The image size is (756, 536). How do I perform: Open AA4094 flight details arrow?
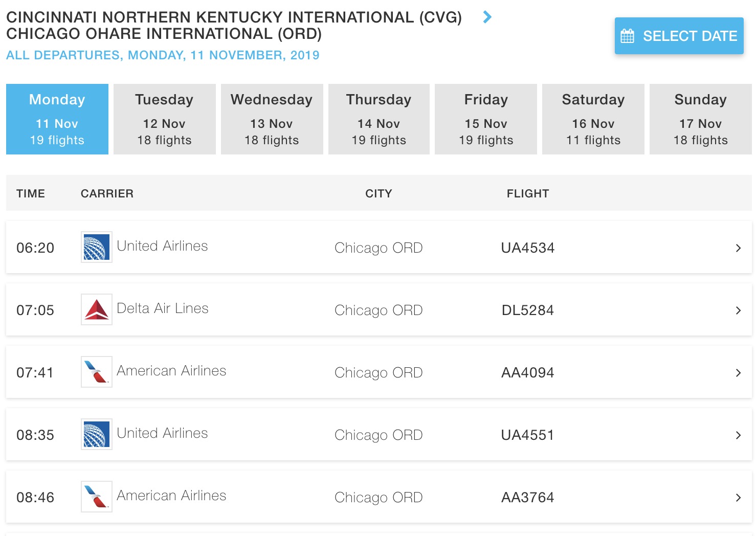coord(738,373)
